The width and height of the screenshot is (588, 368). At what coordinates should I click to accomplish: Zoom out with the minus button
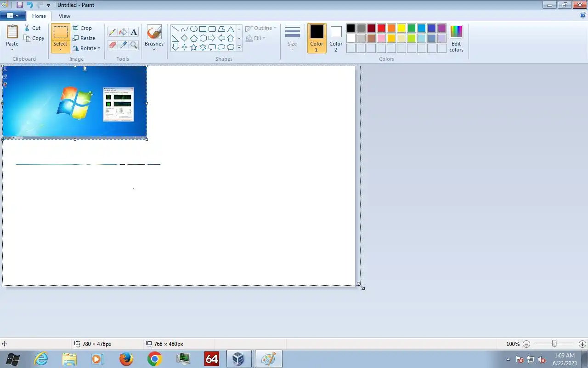[x=526, y=344]
